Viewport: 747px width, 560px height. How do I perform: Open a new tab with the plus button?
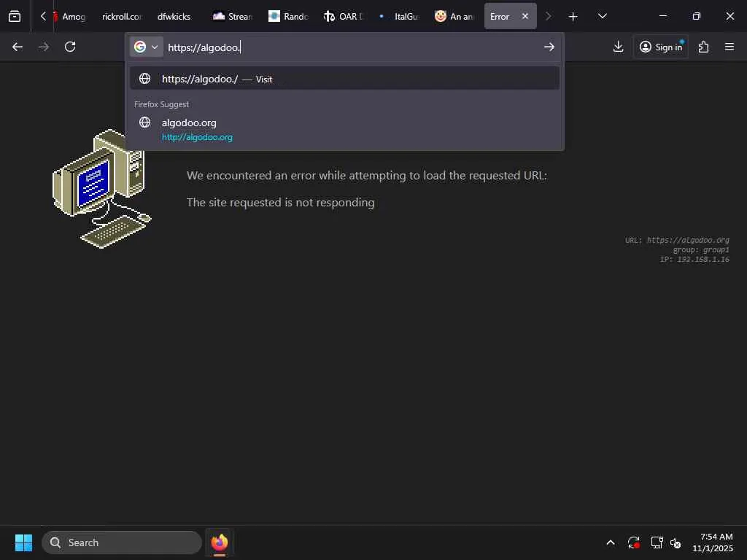(x=573, y=17)
